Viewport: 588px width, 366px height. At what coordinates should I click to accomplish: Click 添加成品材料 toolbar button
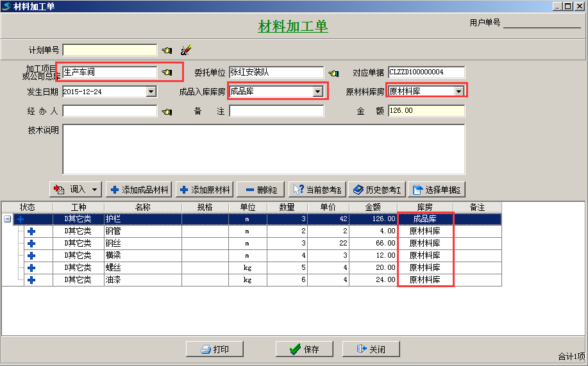[x=140, y=190]
